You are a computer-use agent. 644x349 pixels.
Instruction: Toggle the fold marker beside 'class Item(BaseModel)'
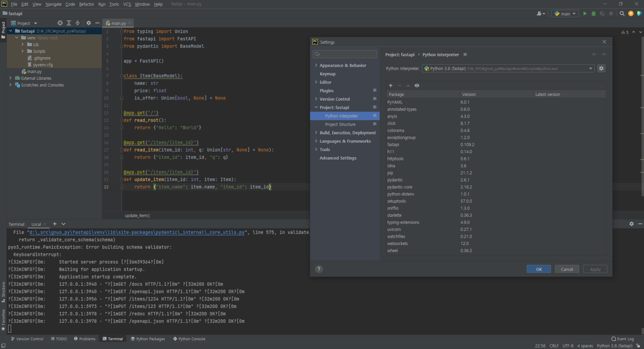(x=121, y=76)
